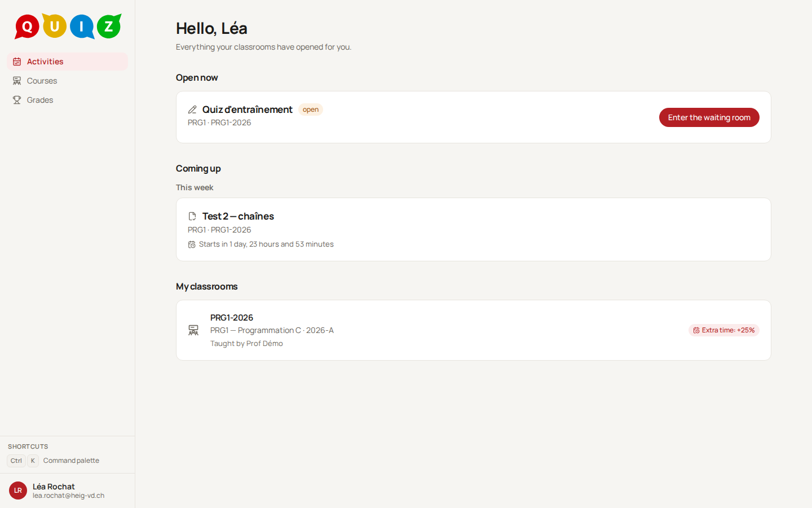Viewport: 812px width, 508px height.
Task: Click the This week label
Action: coord(195,187)
